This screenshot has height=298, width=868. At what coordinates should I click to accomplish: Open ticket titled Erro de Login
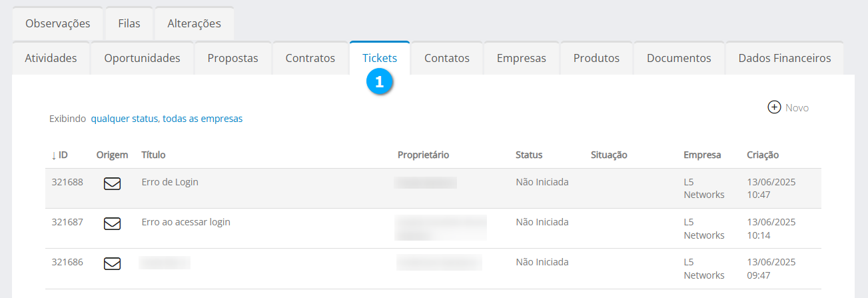coord(170,182)
